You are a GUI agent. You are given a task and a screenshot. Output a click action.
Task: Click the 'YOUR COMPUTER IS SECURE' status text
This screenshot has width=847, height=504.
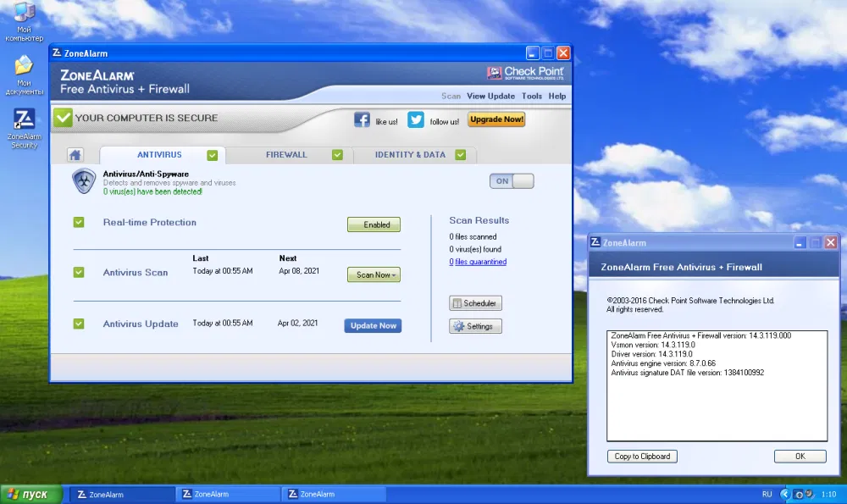[x=147, y=118]
